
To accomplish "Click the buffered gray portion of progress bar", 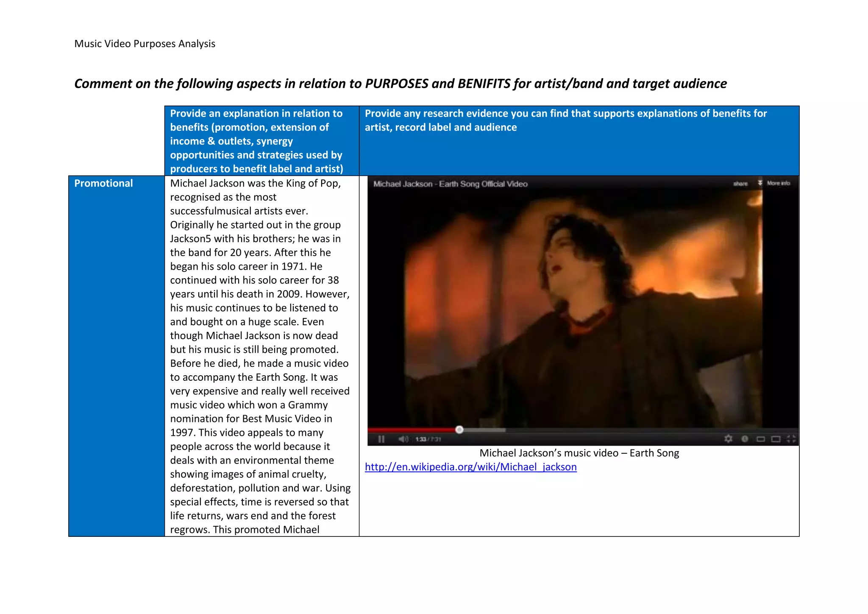I will click(483, 430).
